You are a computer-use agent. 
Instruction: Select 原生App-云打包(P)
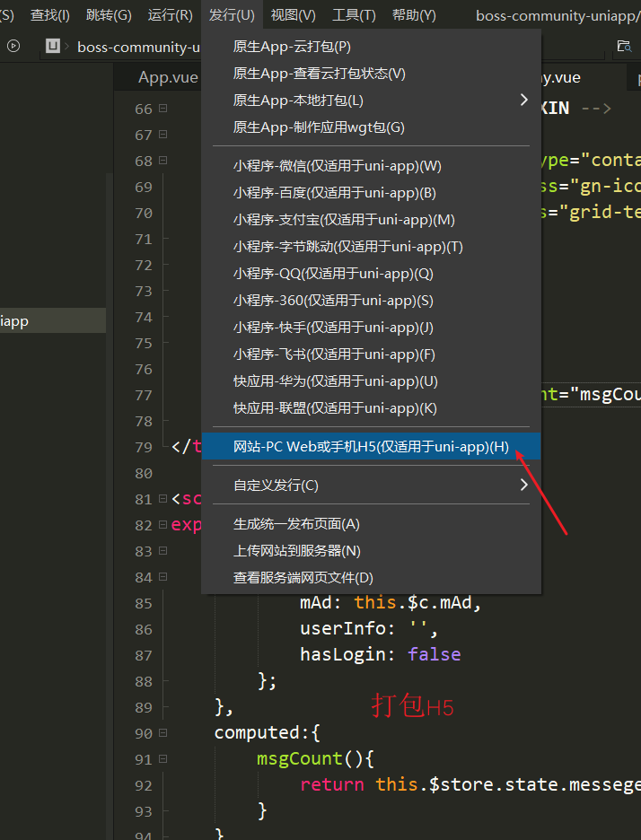pyautogui.click(x=371, y=47)
